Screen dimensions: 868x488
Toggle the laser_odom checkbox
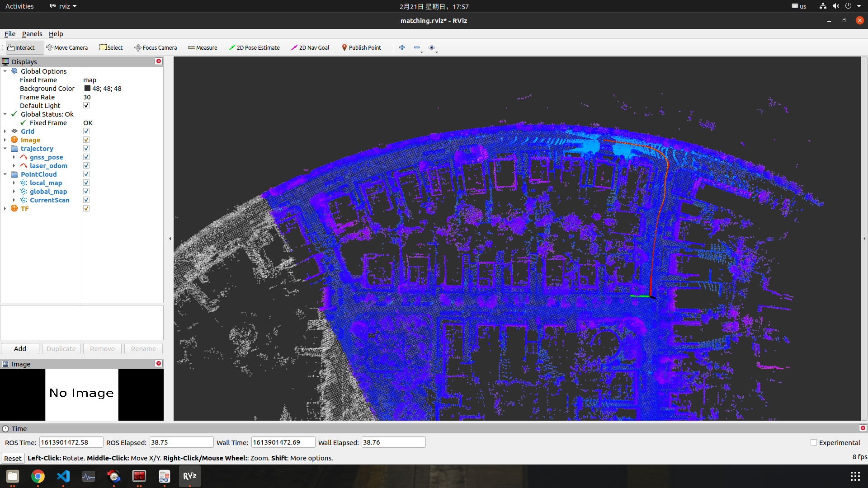[86, 165]
